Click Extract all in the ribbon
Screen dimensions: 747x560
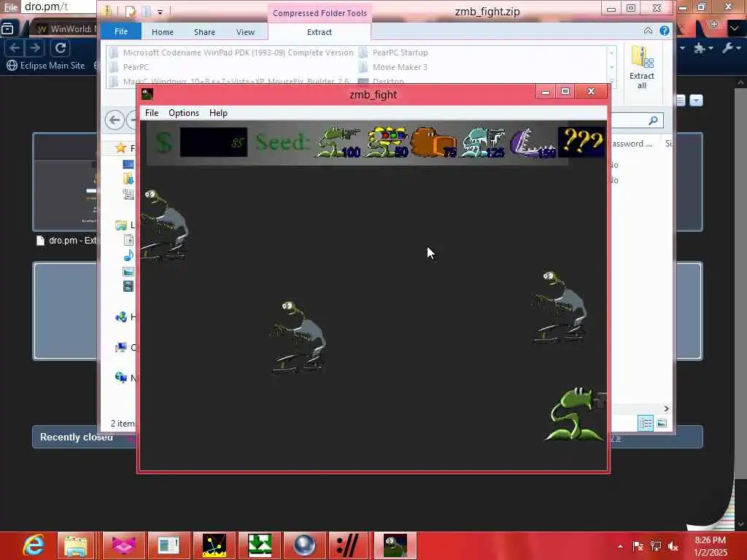pyautogui.click(x=642, y=68)
